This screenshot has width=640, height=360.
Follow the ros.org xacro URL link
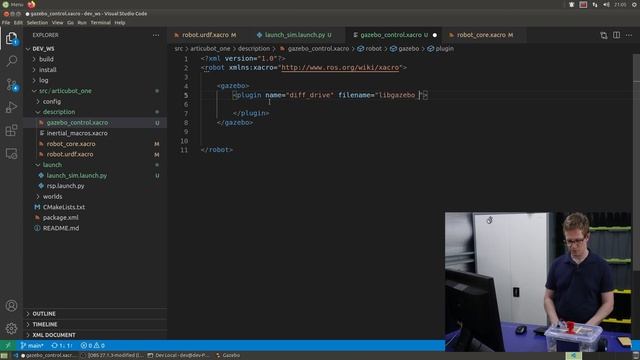pos(340,68)
